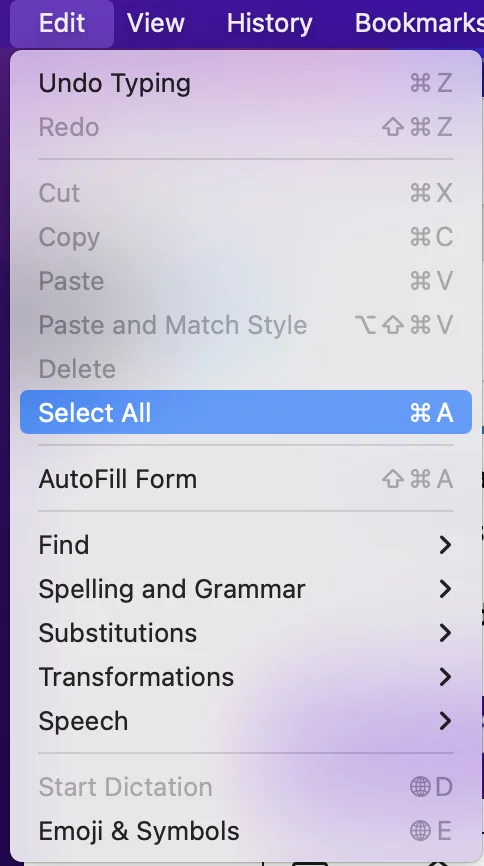This screenshot has height=866, width=484.
Task: Choose Undo Typing from Edit menu
Action: click(246, 83)
